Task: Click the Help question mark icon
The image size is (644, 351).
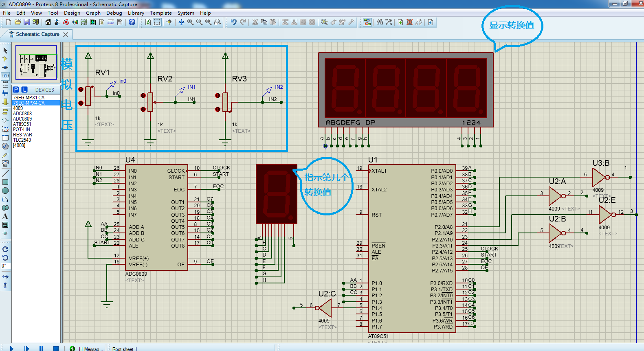Action: coord(132,22)
